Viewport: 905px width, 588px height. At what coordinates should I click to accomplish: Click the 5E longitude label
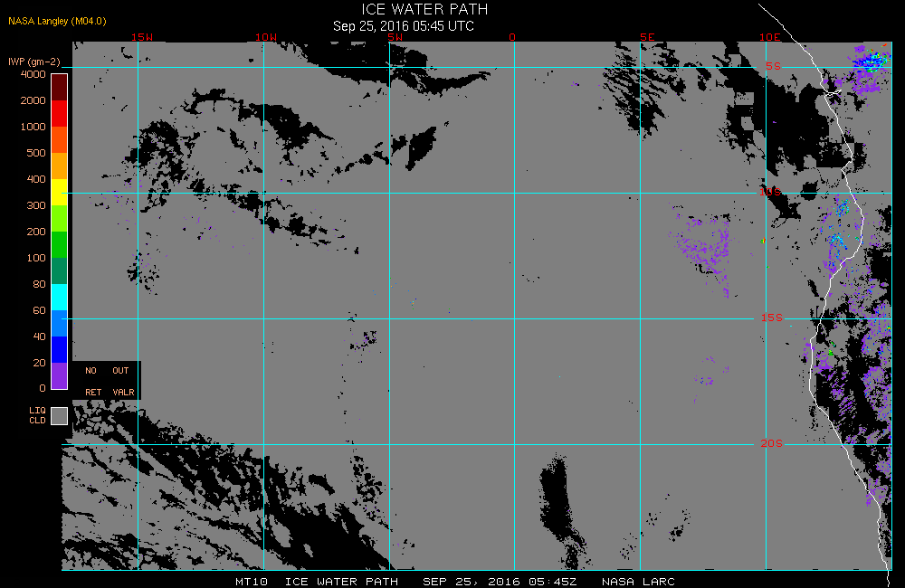pos(648,37)
